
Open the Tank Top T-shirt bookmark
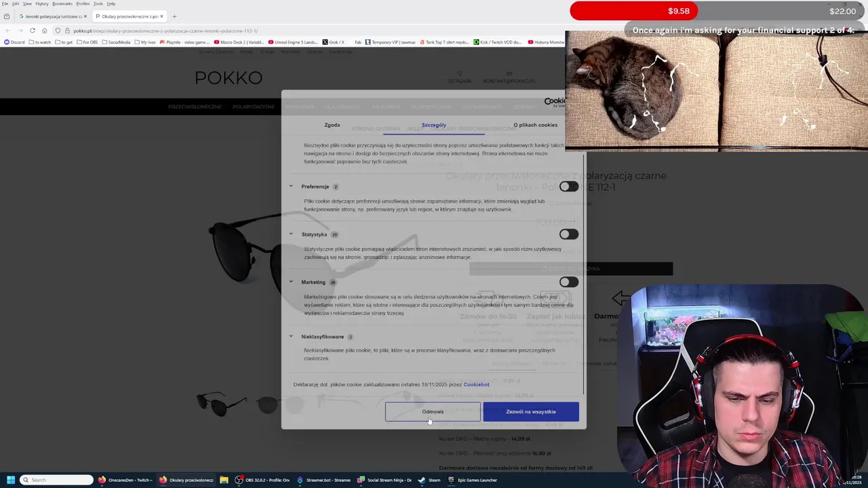(444, 42)
